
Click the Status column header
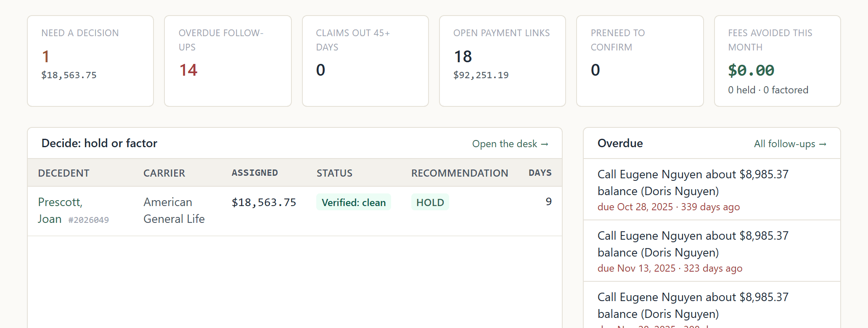tap(334, 173)
